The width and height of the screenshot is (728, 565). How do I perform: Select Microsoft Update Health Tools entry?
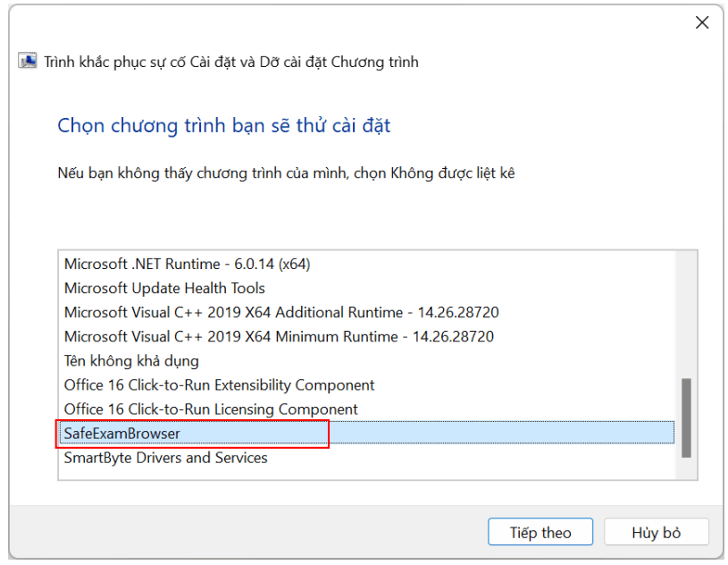[164, 288]
